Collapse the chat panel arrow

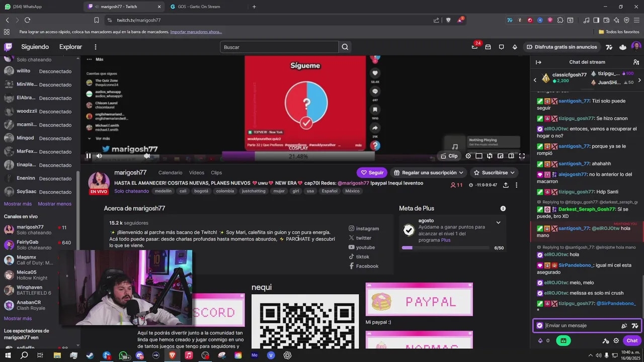pos(538,62)
